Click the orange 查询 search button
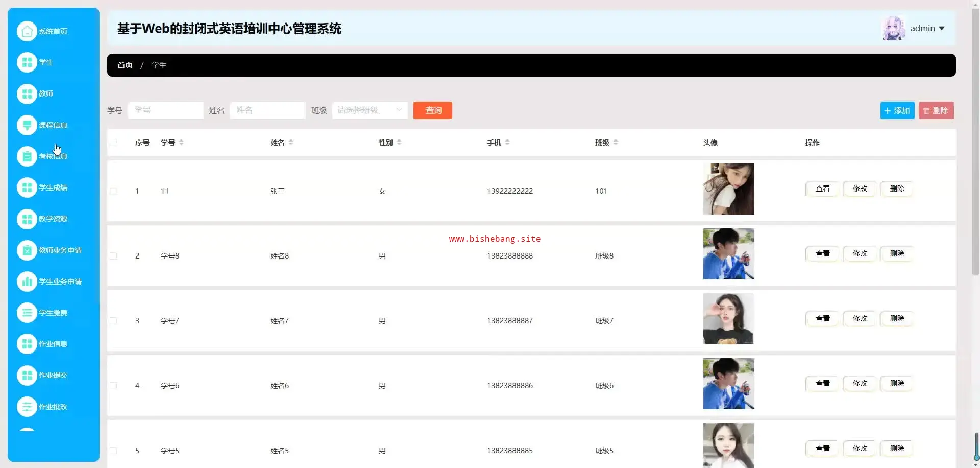980x468 pixels. [x=432, y=110]
